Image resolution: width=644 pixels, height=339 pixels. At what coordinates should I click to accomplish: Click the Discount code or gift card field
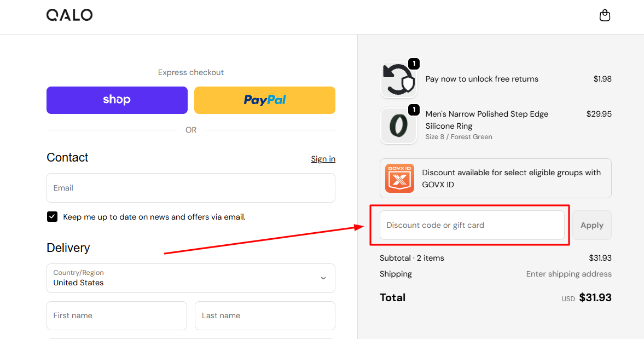tap(472, 225)
